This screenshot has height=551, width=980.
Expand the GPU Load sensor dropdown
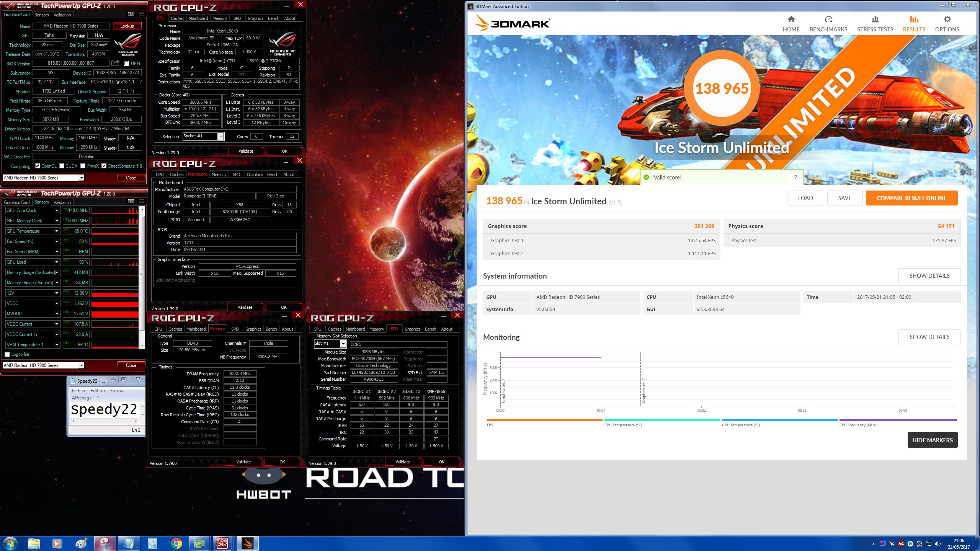point(57,262)
